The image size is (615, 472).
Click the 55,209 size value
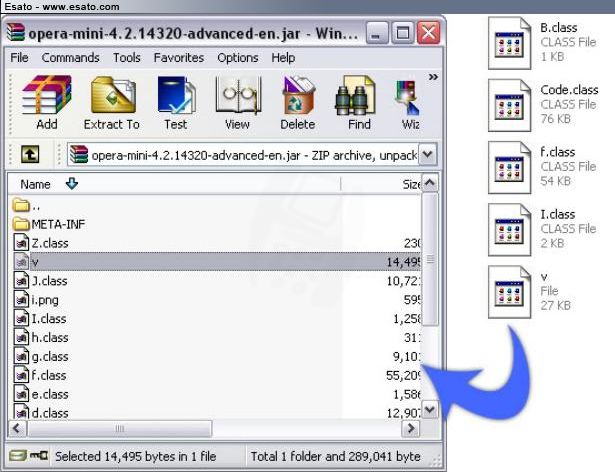[403, 375]
